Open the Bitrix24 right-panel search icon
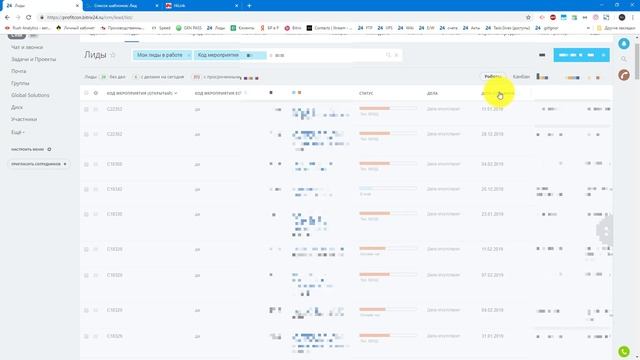Screen dimensions: 640x360 pyautogui.click(x=624, y=59)
